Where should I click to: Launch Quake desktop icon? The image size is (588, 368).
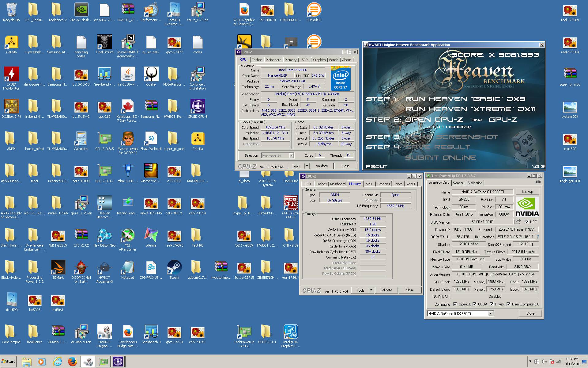[151, 77]
